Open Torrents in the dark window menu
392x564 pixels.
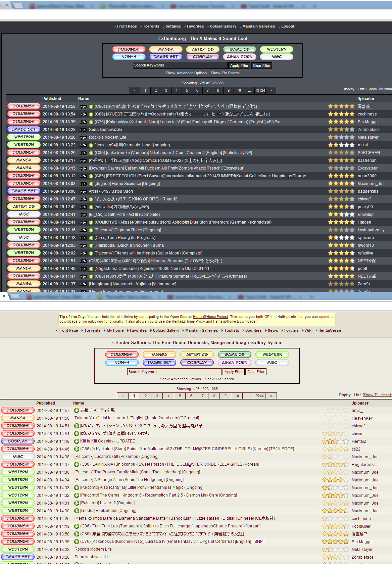(151, 26)
